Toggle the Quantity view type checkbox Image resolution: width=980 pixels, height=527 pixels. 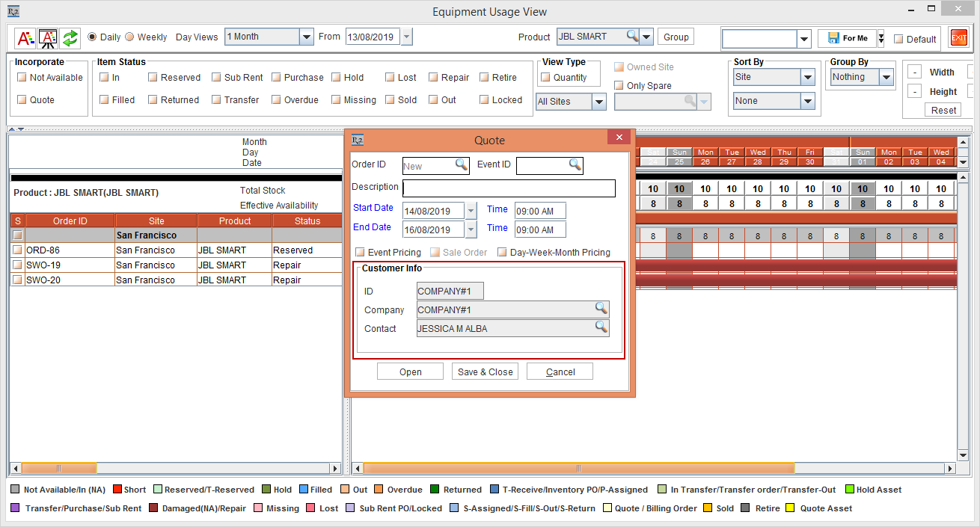click(x=545, y=77)
